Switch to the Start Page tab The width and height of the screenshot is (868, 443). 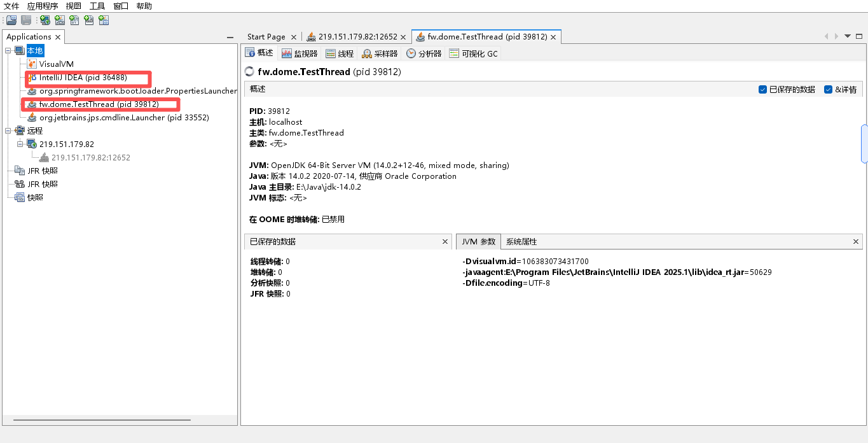coord(267,36)
